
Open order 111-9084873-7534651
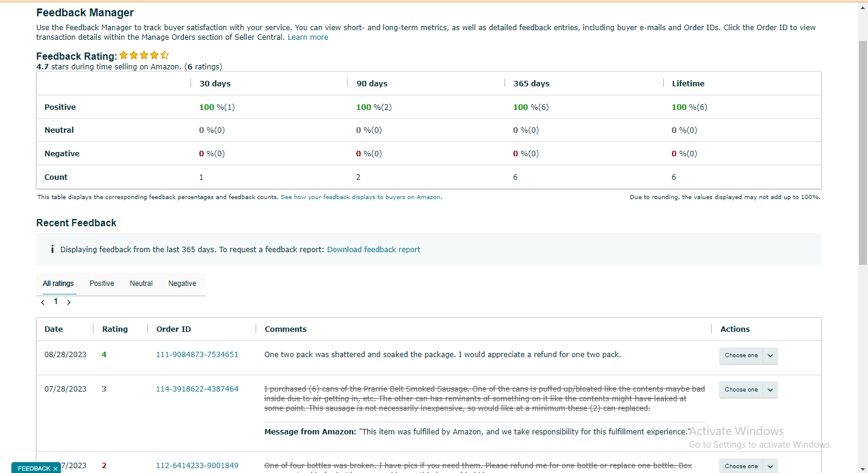(x=197, y=355)
